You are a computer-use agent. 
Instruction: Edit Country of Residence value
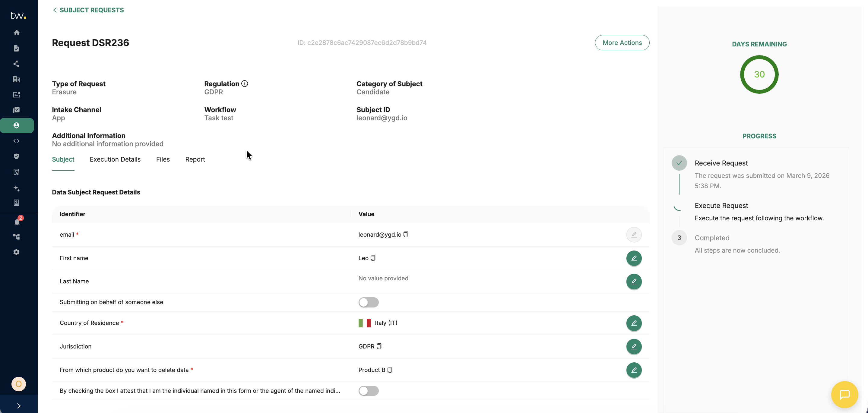coord(633,323)
